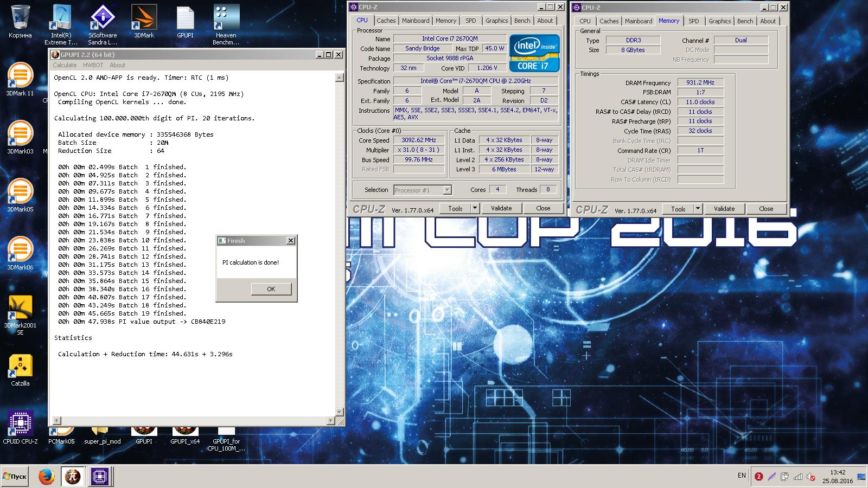Click Close button in right CPU-Z window
The image size is (868, 488).
766,209
